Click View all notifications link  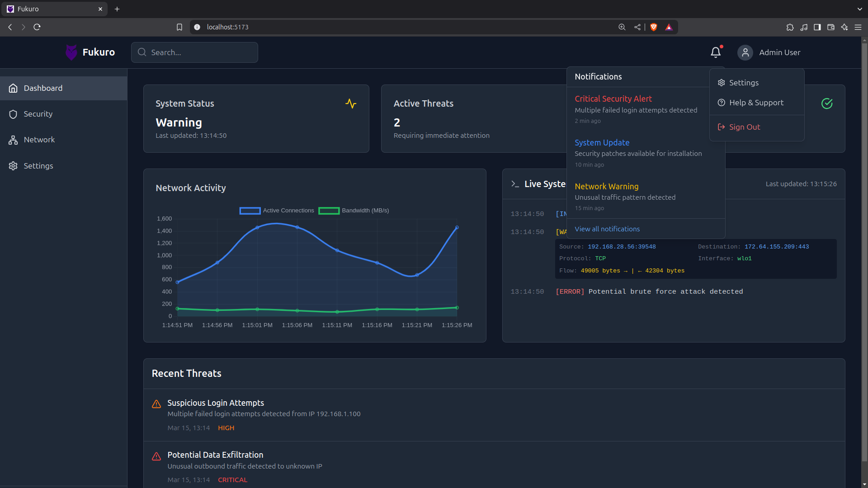pos(607,229)
